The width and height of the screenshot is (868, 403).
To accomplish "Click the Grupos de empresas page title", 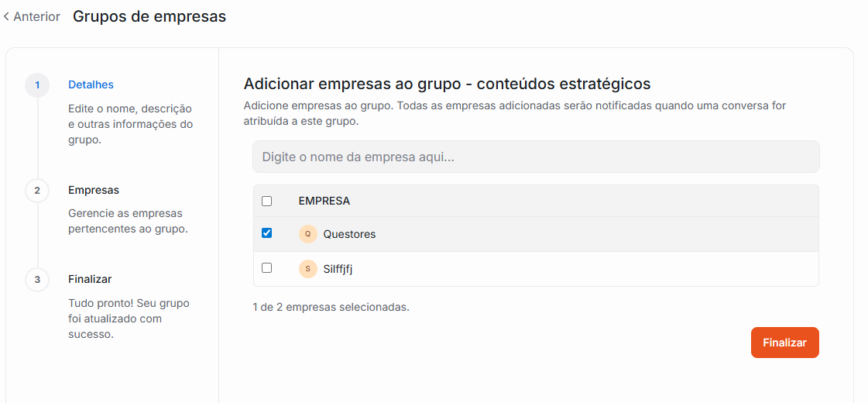I will (x=149, y=16).
